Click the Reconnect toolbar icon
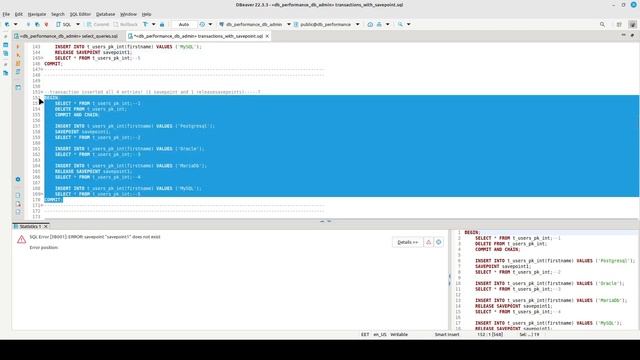This screenshot has height=360, width=640. (37, 24)
